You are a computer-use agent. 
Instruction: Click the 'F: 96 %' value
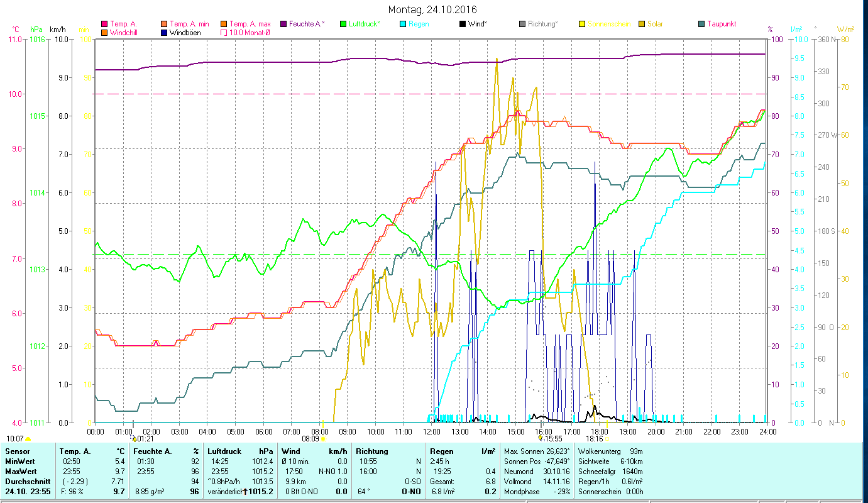point(73,492)
